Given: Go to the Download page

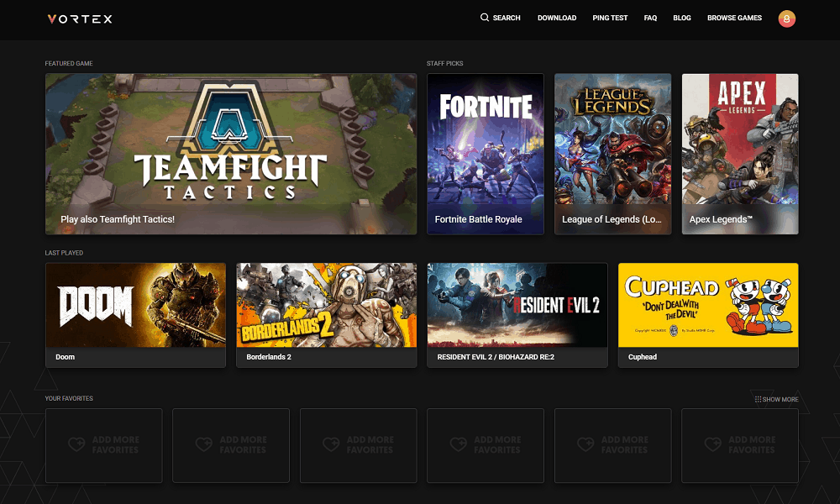Looking at the screenshot, I should tap(557, 18).
